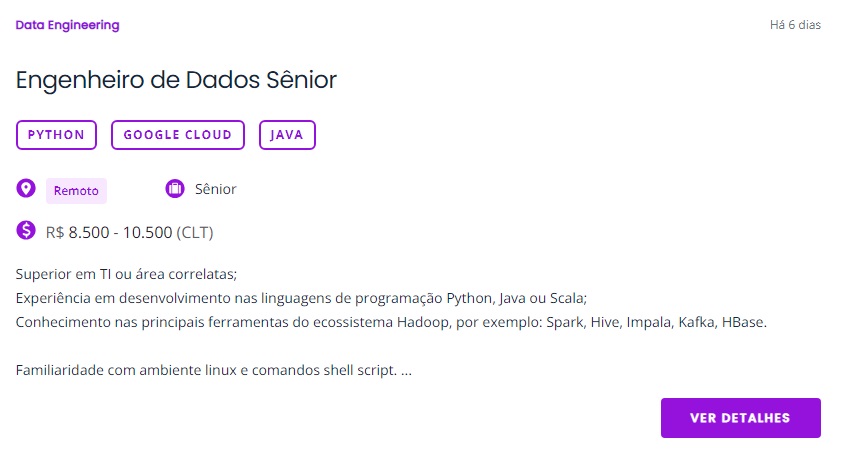Click the (CLT) contract type label

coord(195,232)
